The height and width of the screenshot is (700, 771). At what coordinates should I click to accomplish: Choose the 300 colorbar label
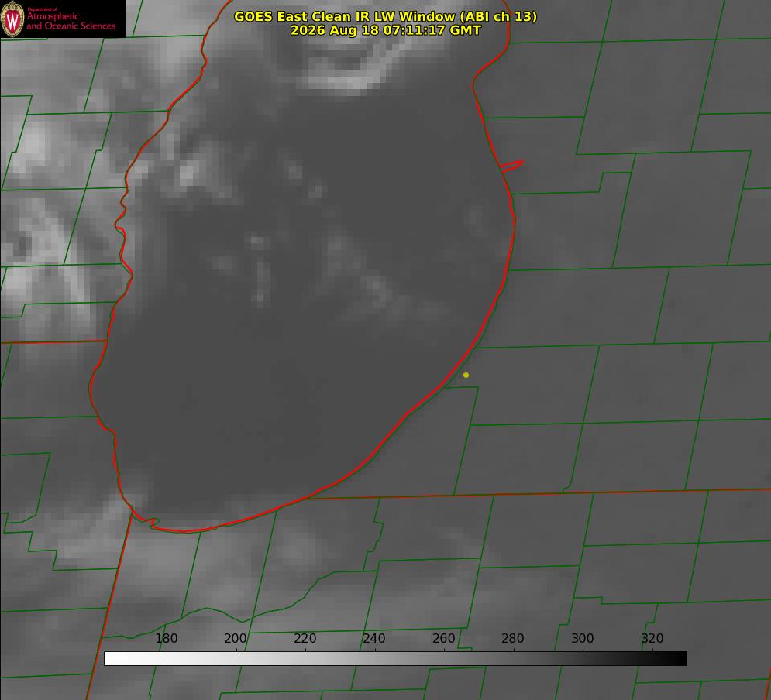click(x=583, y=638)
